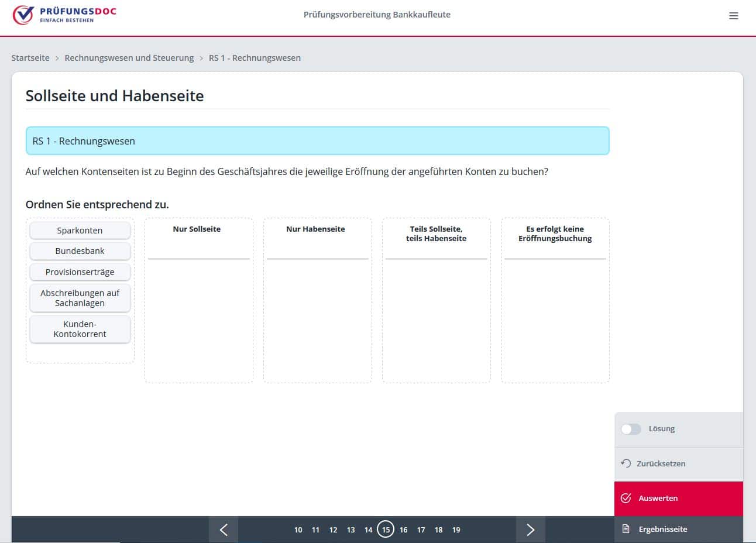Click the Zurücksetzen reset icon
This screenshot has height=543, width=756.
[x=626, y=463]
